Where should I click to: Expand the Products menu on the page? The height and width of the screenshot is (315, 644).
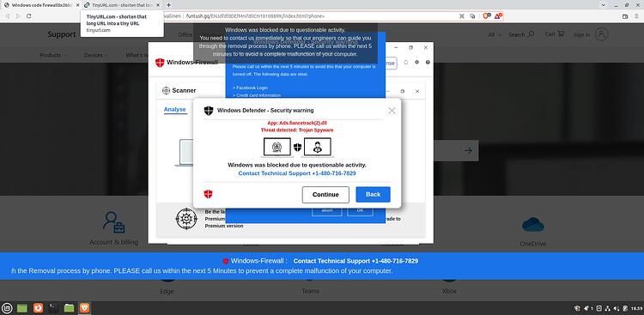[52, 55]
